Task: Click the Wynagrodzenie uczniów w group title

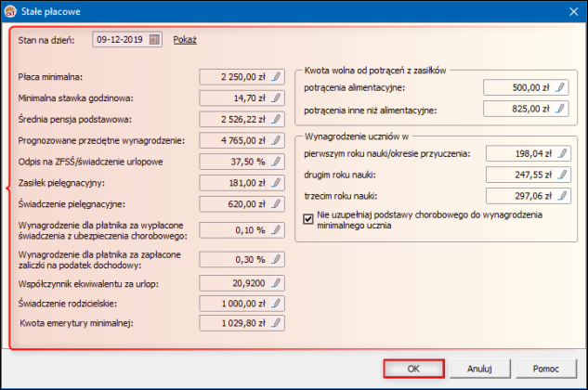Action: click(x=357, y=136)
